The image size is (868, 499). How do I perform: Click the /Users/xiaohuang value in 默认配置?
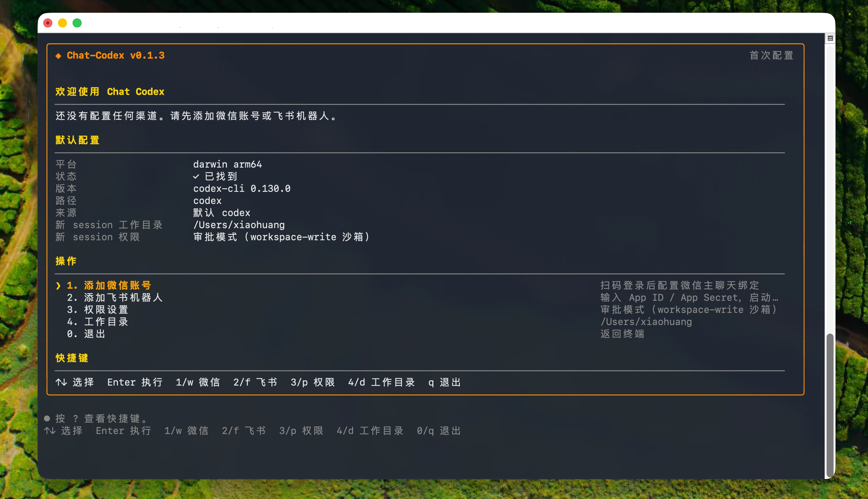[x=239, y=225]
